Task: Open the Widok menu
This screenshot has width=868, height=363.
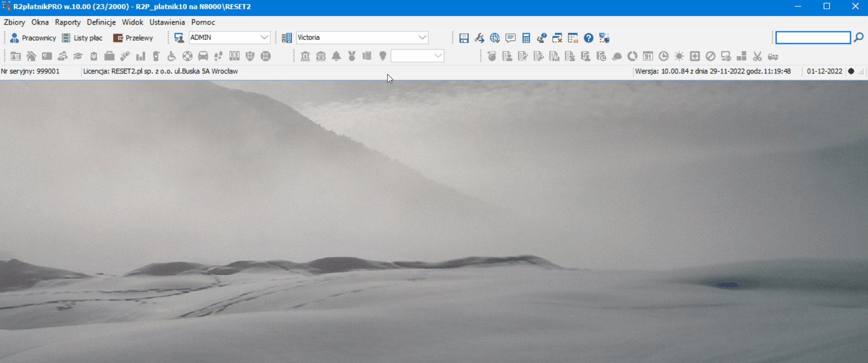Action: [132, 22]
